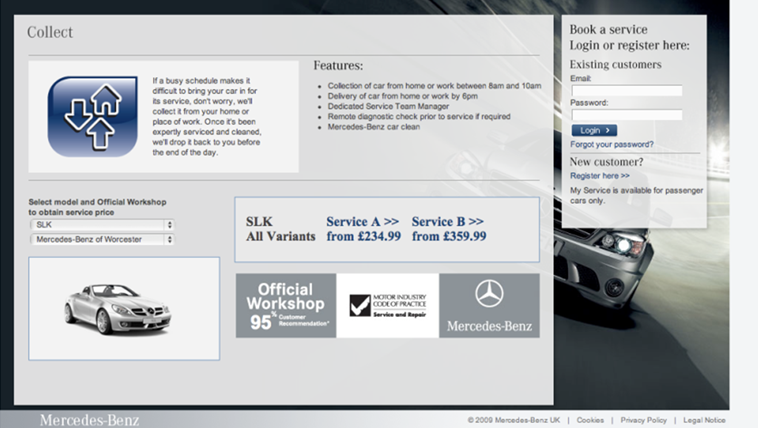Select Service A price link

click(x=363, y=229)
